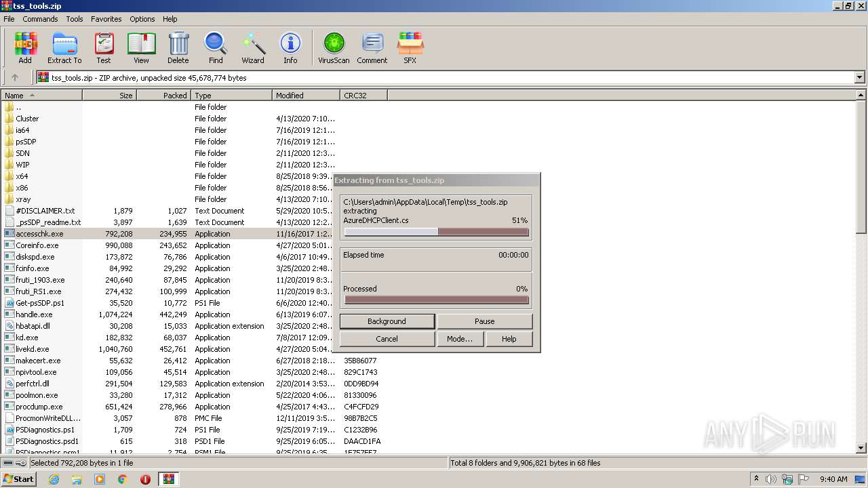Click the Find magnifier icon

216,48
